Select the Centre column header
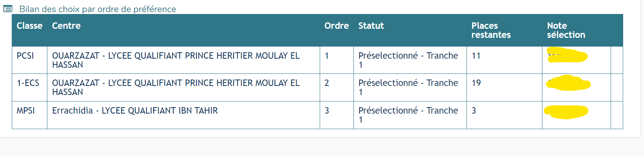The image size is (644, 156). tap(66, 26)
